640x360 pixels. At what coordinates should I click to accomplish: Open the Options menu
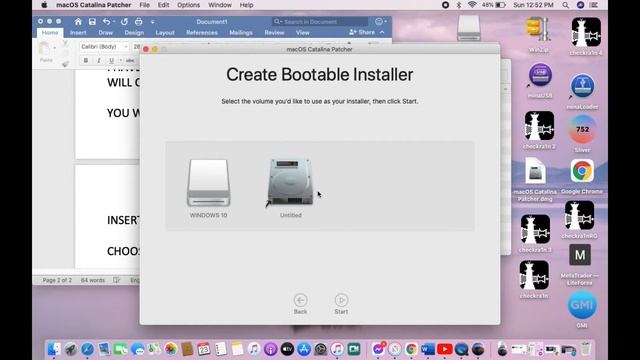pos(188,5)
